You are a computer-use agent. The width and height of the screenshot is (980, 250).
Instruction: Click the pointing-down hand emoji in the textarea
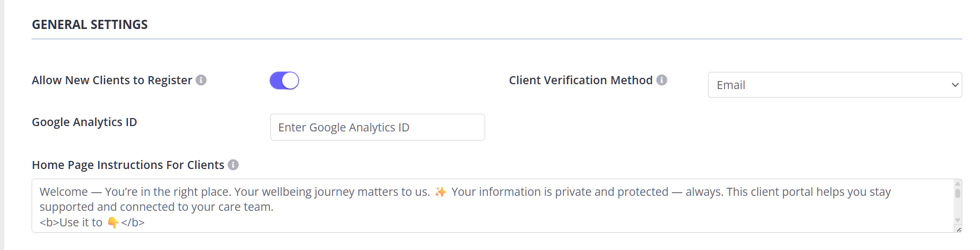[112, 222]
